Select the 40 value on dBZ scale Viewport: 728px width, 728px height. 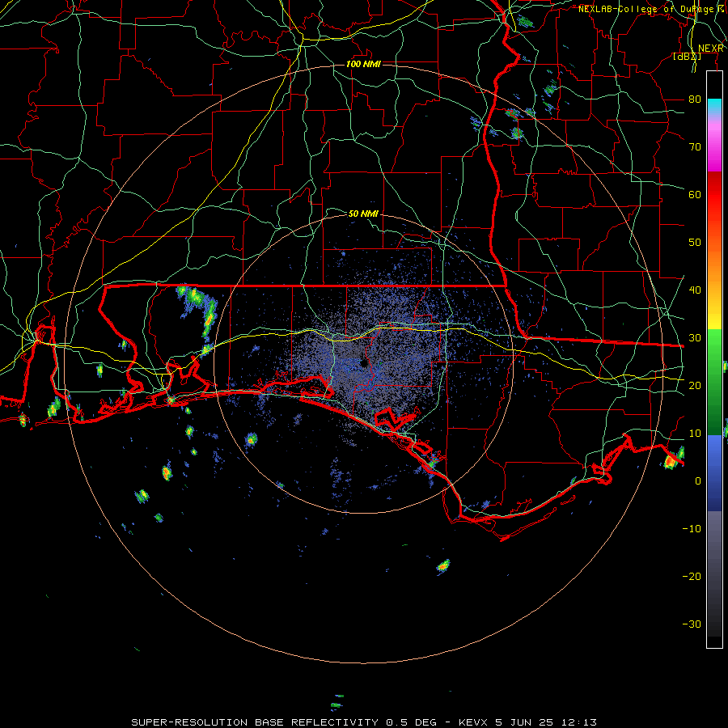(695, 290)
